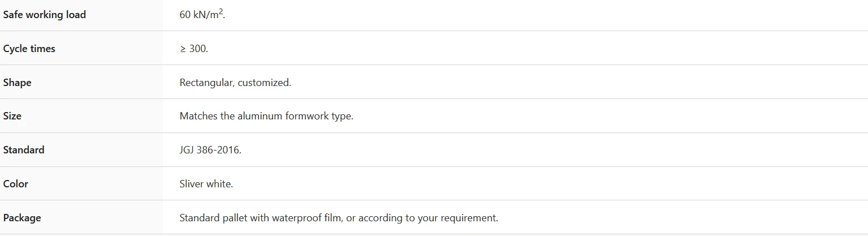This screenshot has width=868, height=236.
Task: Click the "Standard" row label
Action: click(24, 150)
